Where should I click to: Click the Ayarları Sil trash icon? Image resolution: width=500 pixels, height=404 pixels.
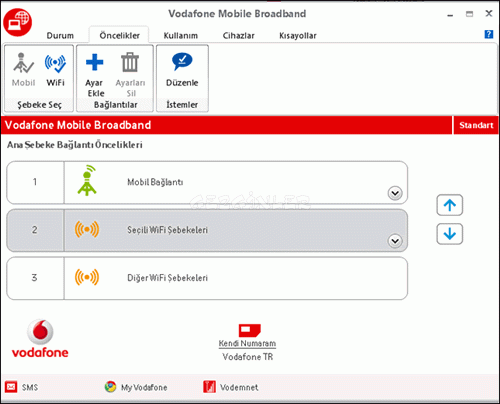click(130, 62)
